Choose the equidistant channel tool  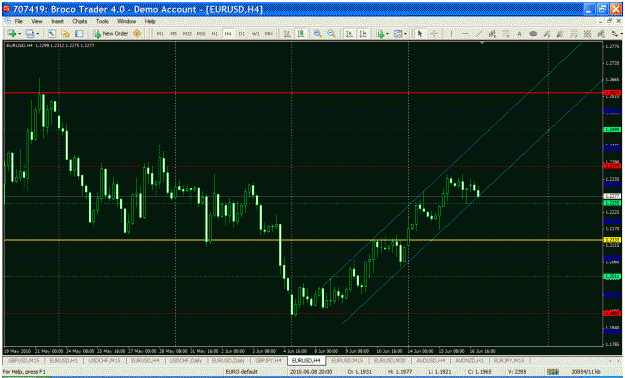492,34
